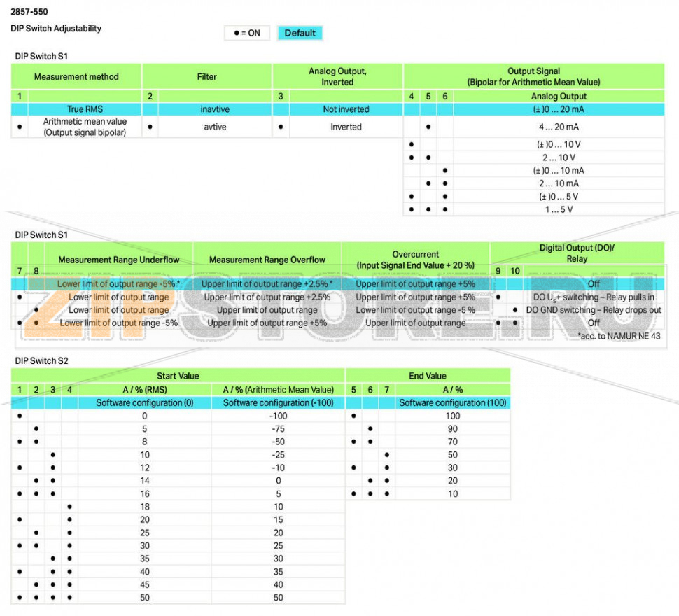Click 'Upper limit of output range +2.5% *' default cell

(x=267, y=284)
